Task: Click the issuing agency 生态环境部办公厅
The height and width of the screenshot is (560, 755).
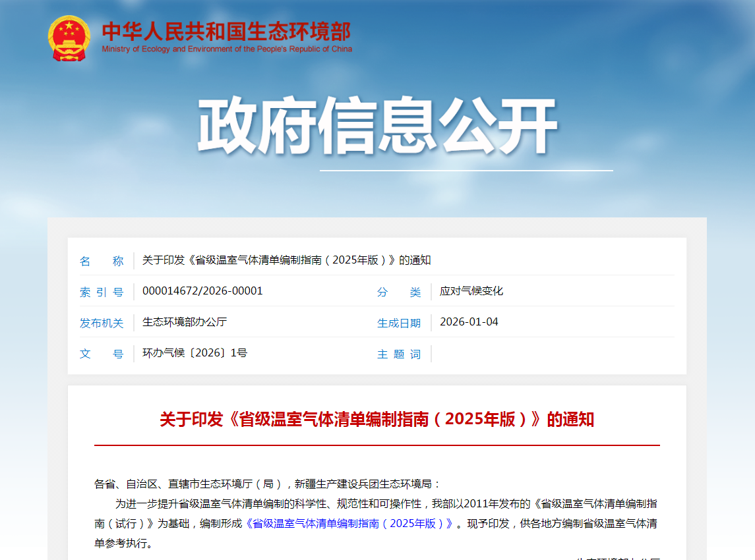Action: [x=185, y=322]
